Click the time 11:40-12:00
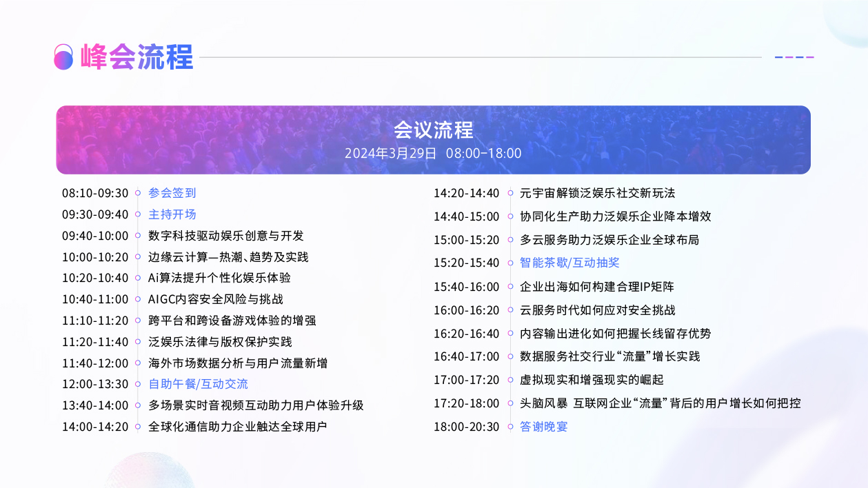Viewport: 868px width, 488px height. click(95, 363)
